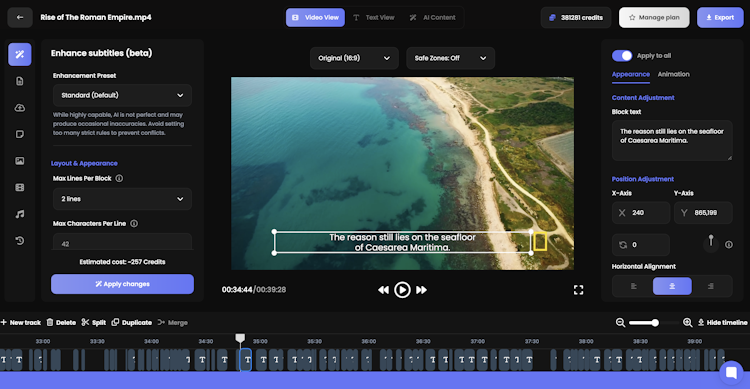Click the Export button

click(x=720, y=18)
